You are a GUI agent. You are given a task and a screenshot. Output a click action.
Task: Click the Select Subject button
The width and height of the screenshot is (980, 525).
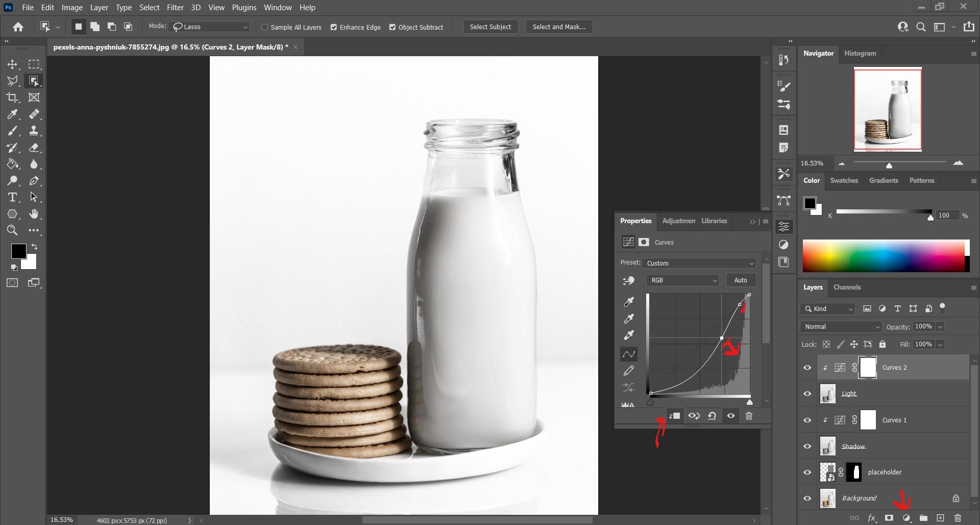(x=491, y=27)
